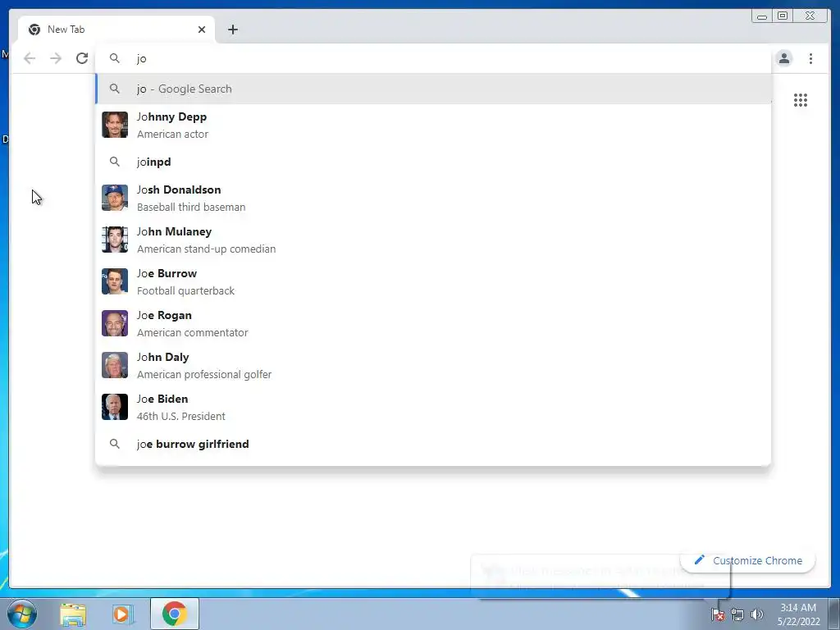
Task: Click Joe Burrow's photo thumbnail
Action: pos(115,281)
